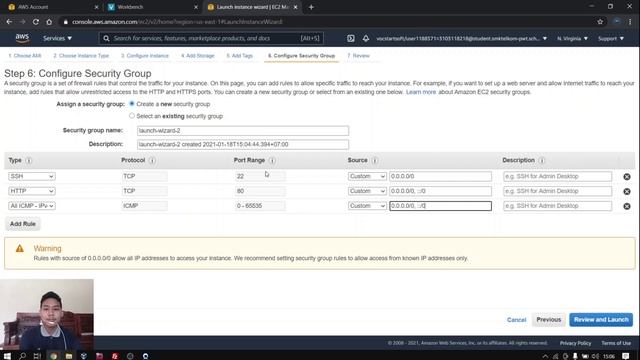Open Source Custom dropdown for SSH rule
Screen dimensions: 640x360
(x=367, y=176)
